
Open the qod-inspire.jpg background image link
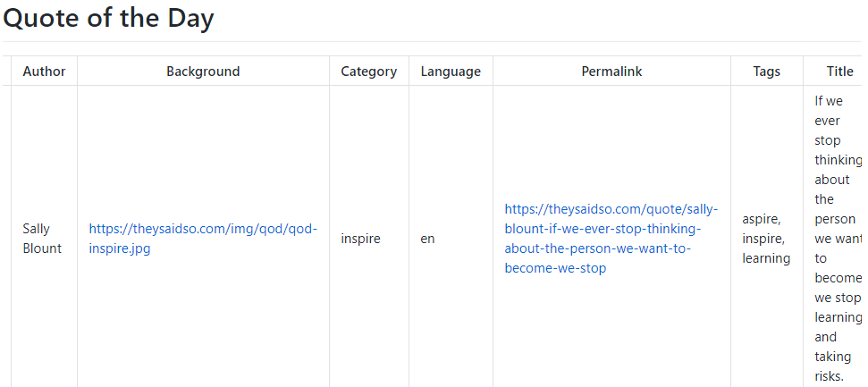(x=203, y=239)
